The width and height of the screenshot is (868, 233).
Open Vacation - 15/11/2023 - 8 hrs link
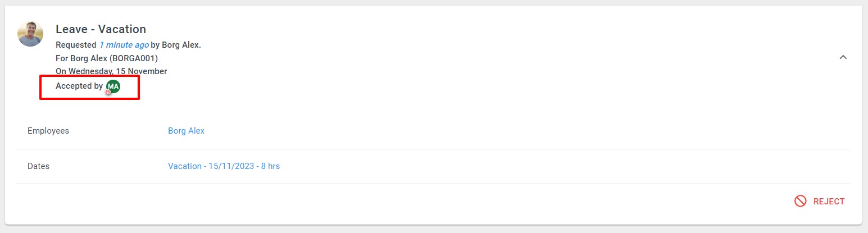tap(224, 166)
